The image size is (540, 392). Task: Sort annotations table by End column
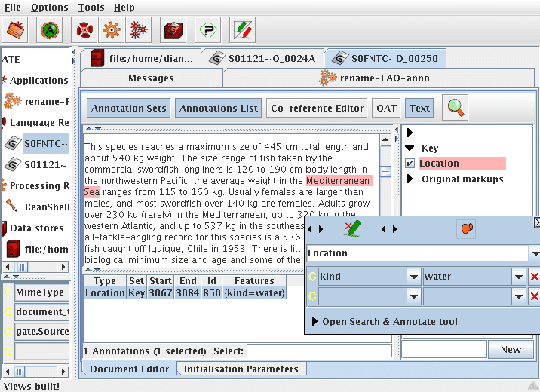coord(188,281)
